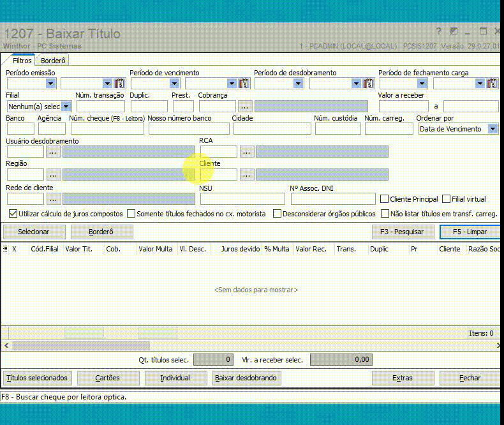
Task: Focus the Nº Assoc. DNI field
Action: [x=333, y=199]
